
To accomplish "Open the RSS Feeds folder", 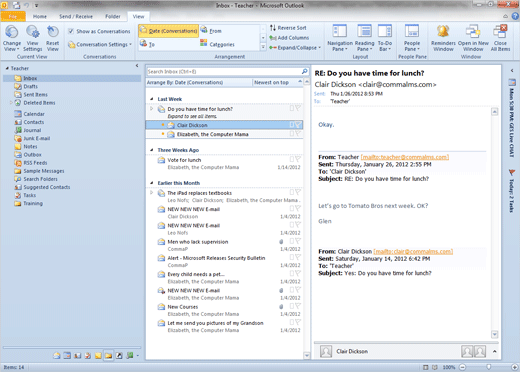I will pos(31,163).
